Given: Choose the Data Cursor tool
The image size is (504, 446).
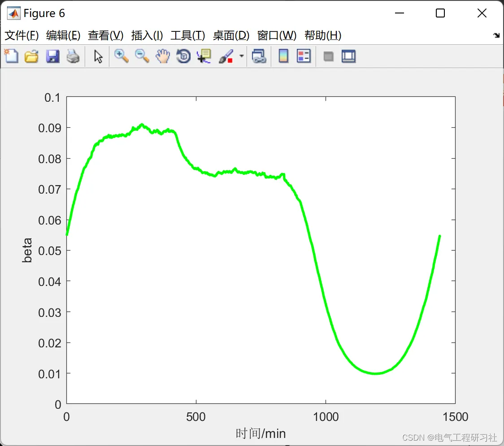Looking at the screenshot, I should [x=204, y=56].
